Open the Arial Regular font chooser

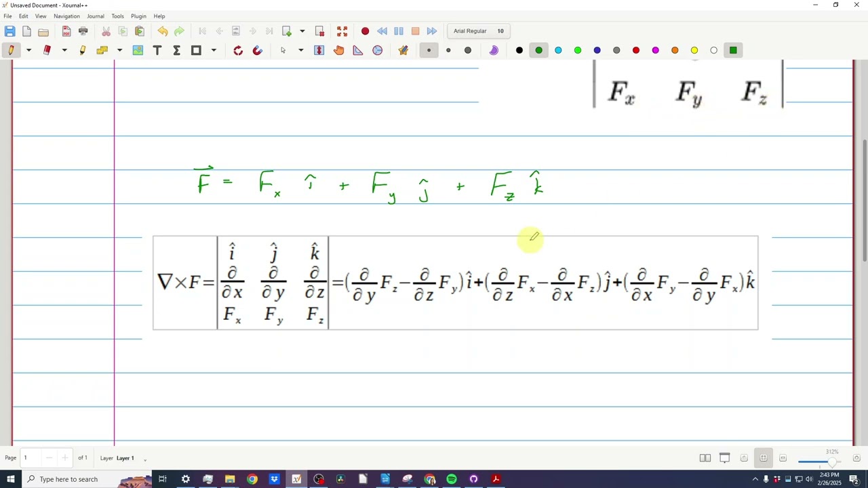click(479, 31)
